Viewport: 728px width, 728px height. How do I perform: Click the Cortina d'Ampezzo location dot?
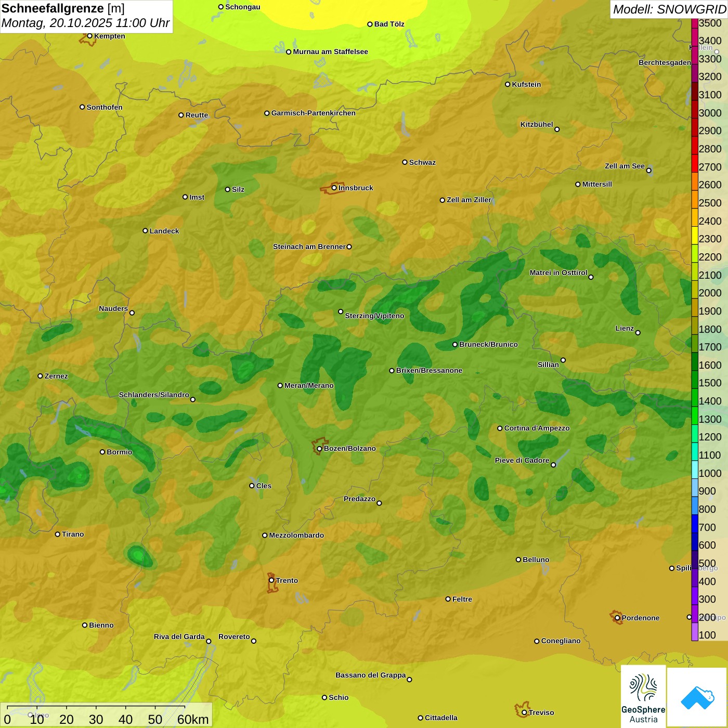pyautogui.click(x=500, y=428)
